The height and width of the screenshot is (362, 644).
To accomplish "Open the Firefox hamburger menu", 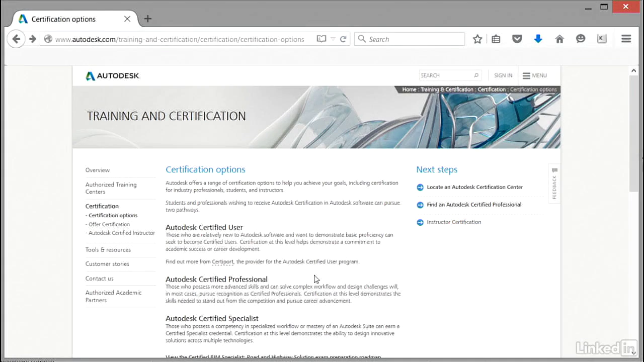I will coord(626,39).
